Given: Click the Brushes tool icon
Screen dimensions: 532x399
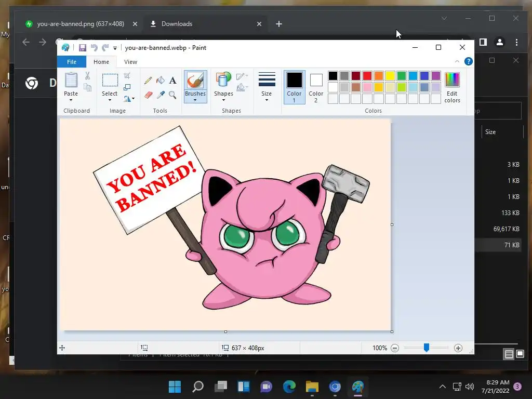Looking at the screenshot, I should pyautogui.click(x=195, y=81).
